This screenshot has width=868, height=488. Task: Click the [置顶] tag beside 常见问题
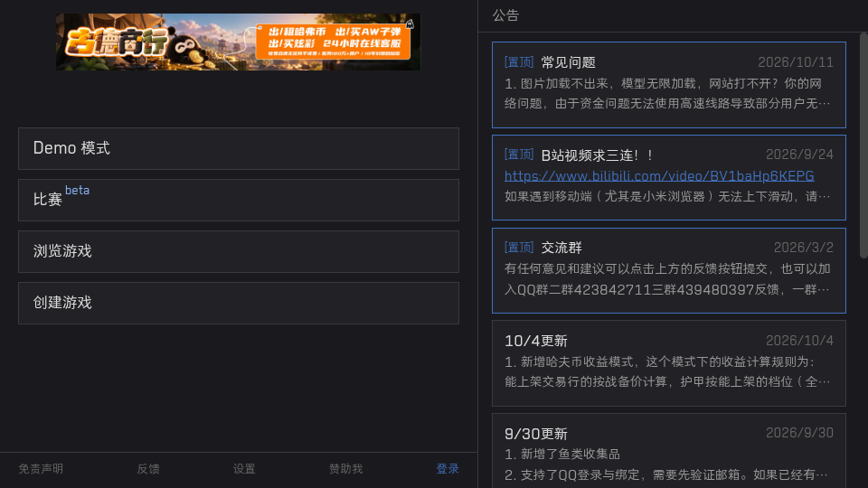[x=519, y=62]
